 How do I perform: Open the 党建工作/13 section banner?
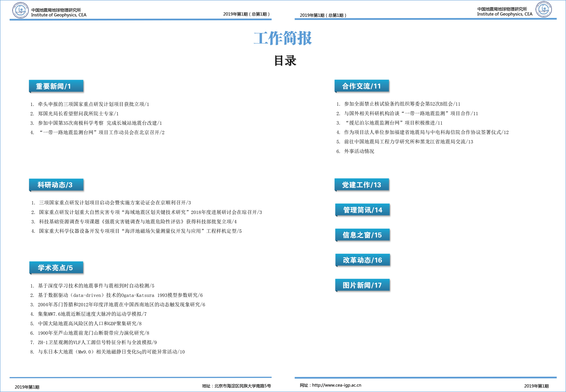click(x=362, y=185)
